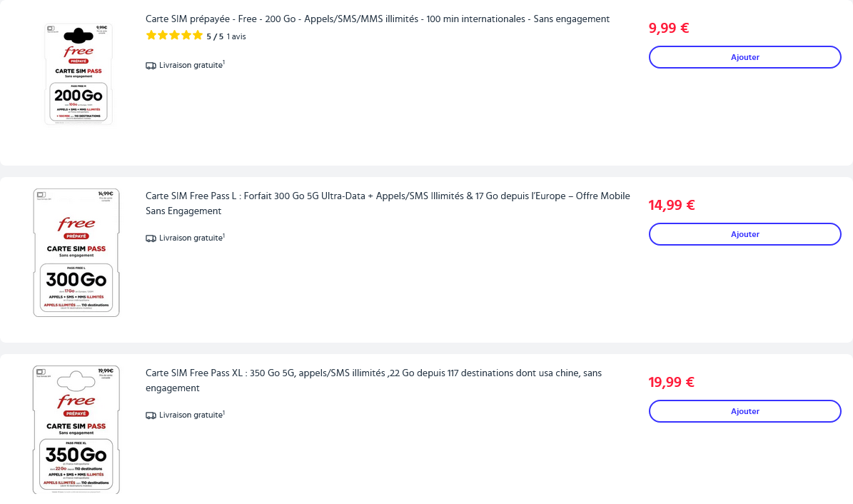
Task: Click the 14,99 € price
Action: pyautogui.click(x=672, y=206)
